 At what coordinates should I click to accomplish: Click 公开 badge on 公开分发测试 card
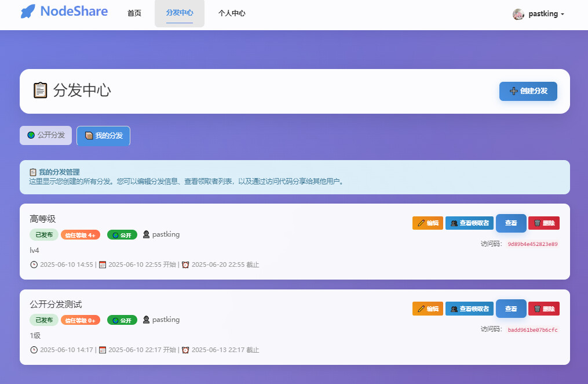click(122, 320)
